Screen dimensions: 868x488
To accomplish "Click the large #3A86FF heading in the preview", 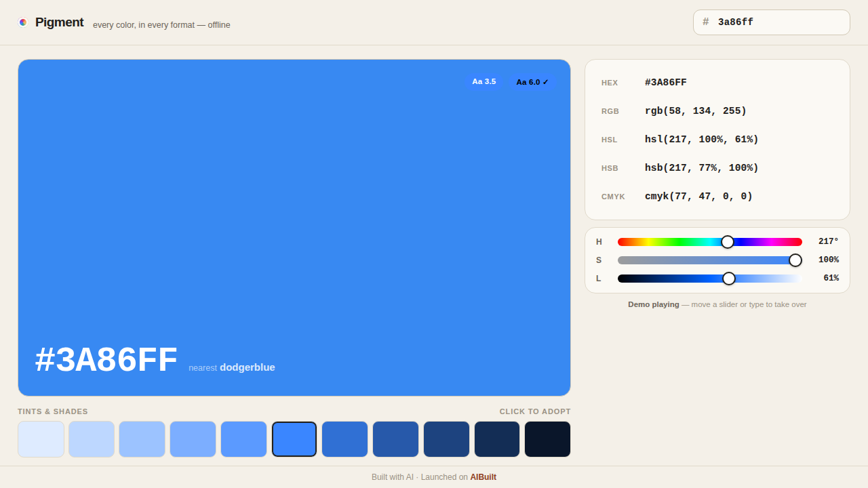I will 106,359.
